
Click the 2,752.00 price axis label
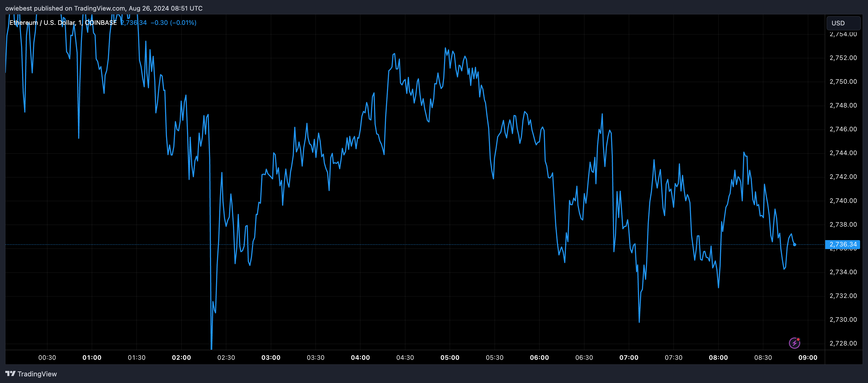[843, 58]
